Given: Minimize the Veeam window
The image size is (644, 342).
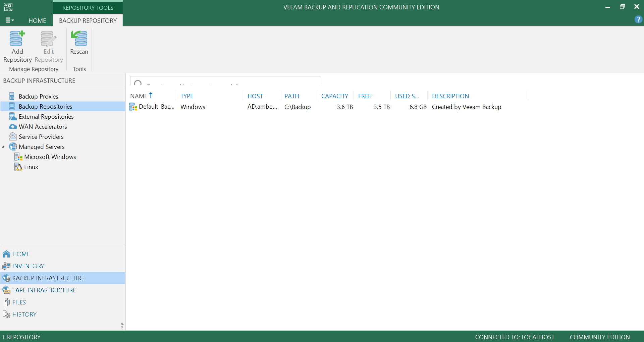Looking at the screenshot, I should pyautogui.click(x=607, y=7).
